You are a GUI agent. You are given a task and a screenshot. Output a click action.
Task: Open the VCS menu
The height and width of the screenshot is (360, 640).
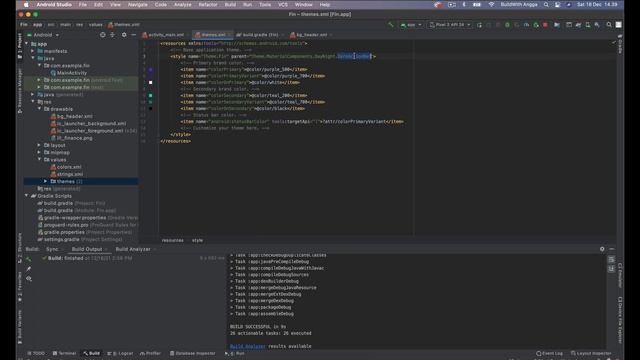pyautogui.click(x=283, y=5)
